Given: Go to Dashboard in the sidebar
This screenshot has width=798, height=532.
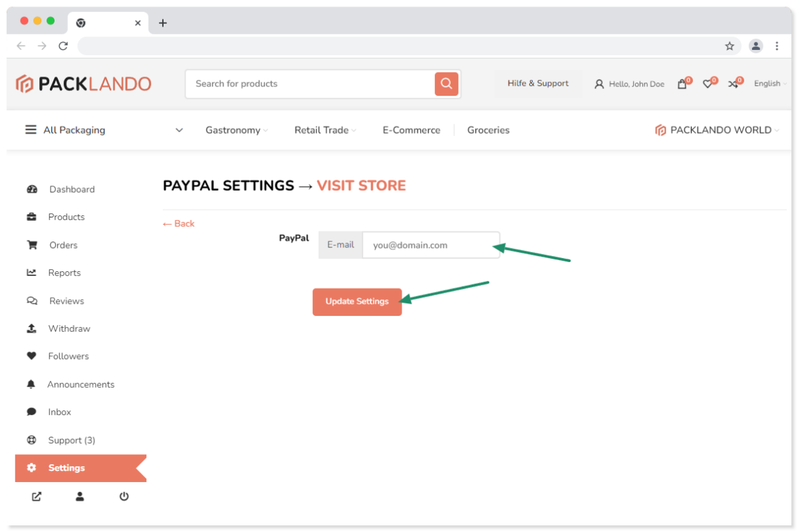Looking at the screenshot, I should coord(72,190).
